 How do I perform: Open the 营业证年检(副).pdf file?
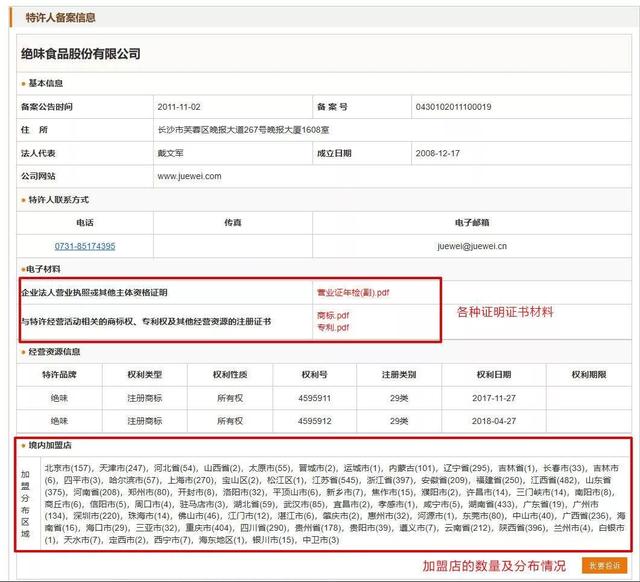[x=353, y=293]
